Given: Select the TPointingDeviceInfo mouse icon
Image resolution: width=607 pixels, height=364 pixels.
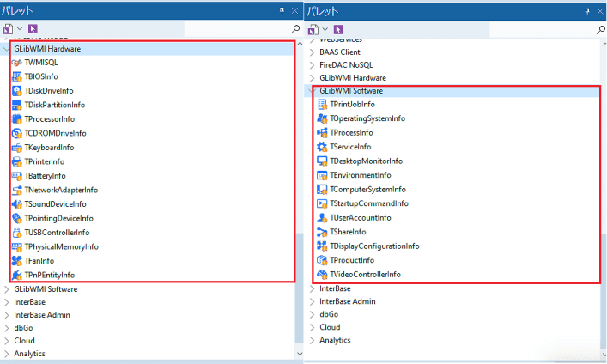Looking at the screenshot, I should pos(16,218).
